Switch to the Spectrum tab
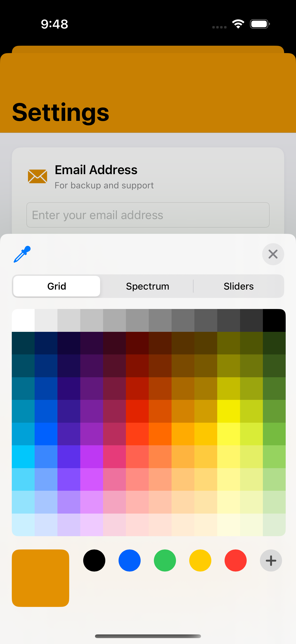 click(x=147, y=286)
